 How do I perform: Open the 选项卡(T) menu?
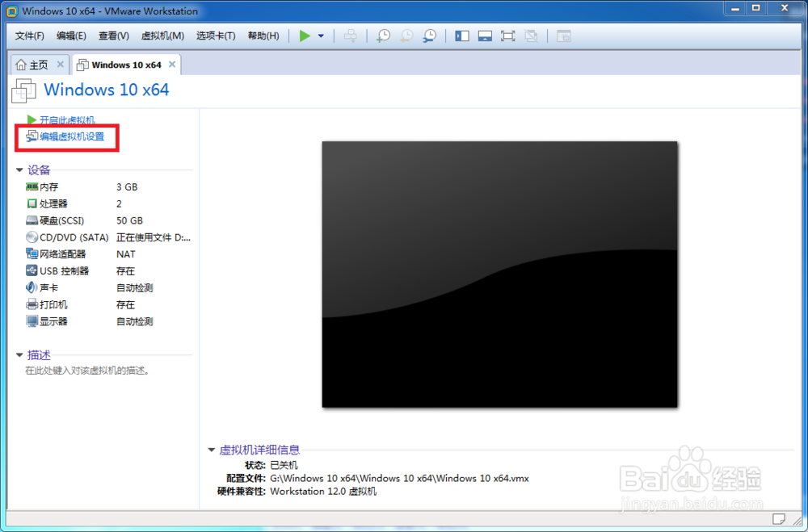click(216, 36)
